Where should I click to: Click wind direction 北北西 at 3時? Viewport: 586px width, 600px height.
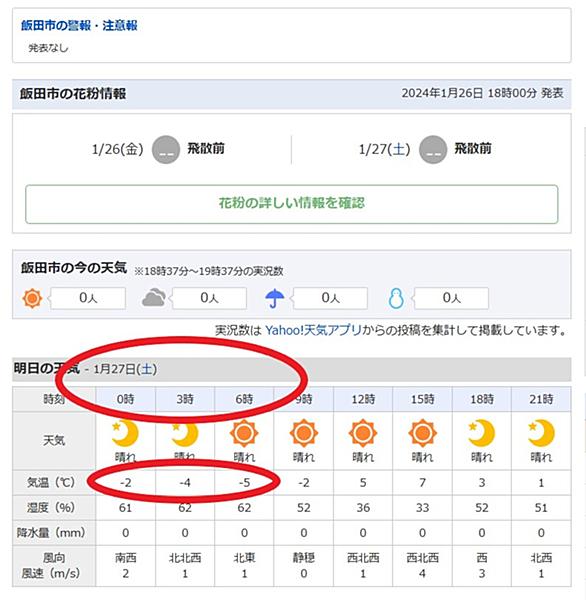[x=185, y=558]
